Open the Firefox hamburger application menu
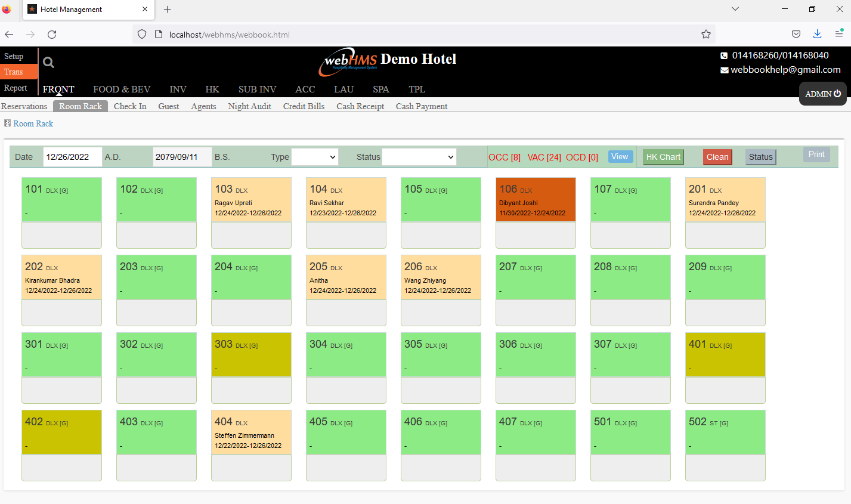 838,34
